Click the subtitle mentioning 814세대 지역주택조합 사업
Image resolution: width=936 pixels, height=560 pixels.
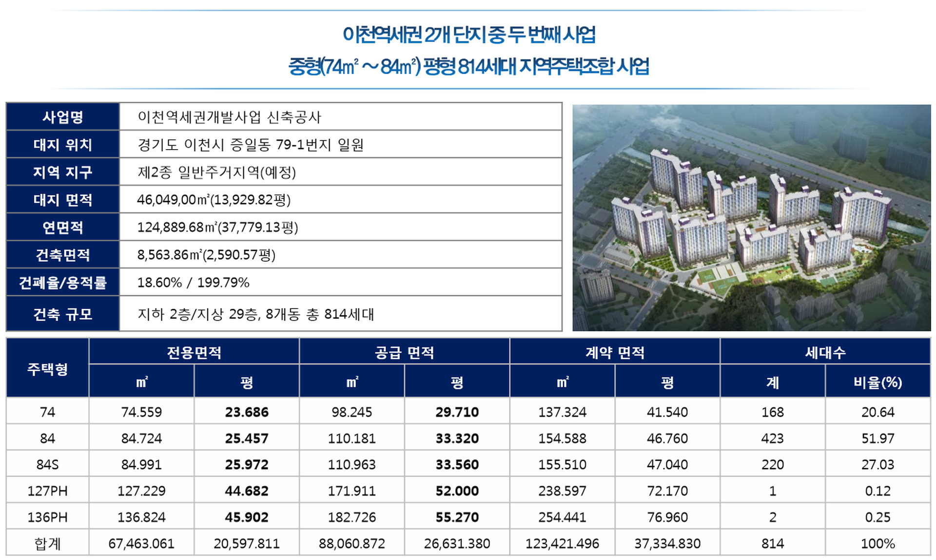(x=468, y=66)
